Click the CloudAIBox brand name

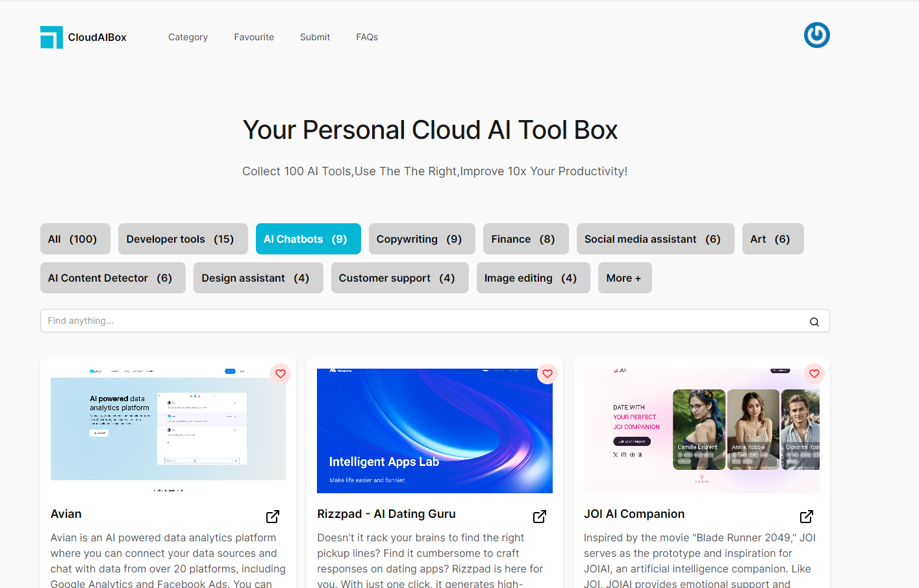[x=97, y=38]
